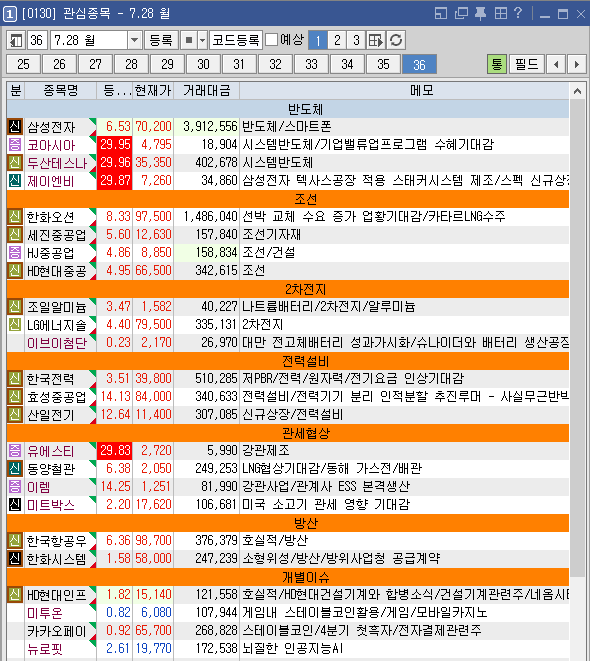Click the 등록 button
The image size is (590, 661).
(x=161, y=40)
